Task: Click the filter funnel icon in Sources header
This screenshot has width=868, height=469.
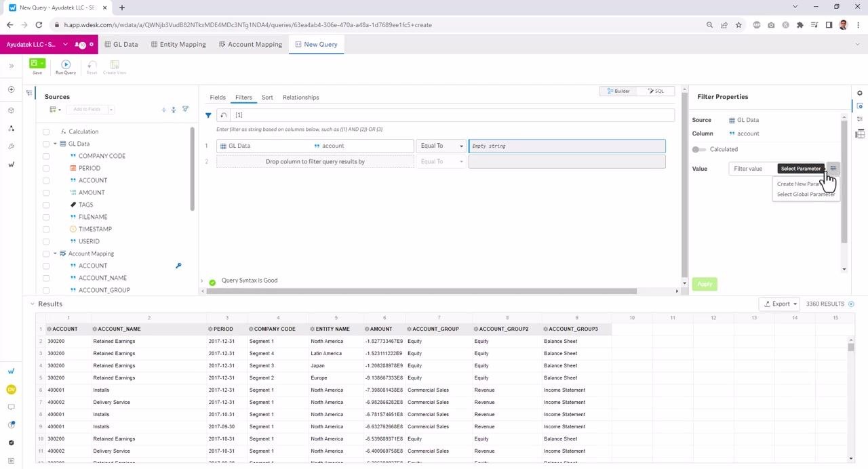Action: tap(185, 109)
